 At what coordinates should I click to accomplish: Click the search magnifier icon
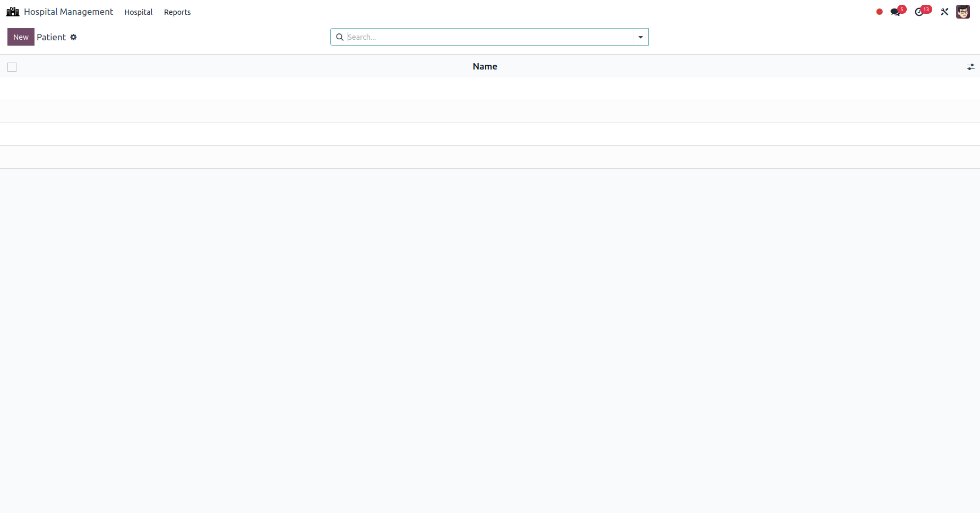340,37
